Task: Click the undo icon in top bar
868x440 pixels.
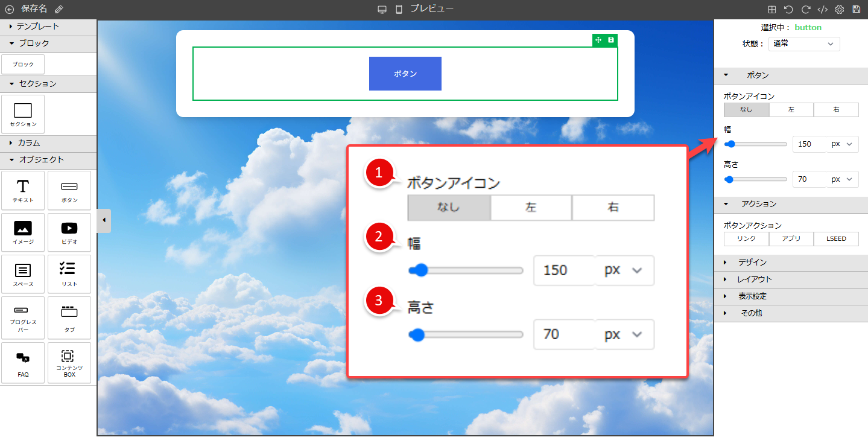Action: (788, 9)
